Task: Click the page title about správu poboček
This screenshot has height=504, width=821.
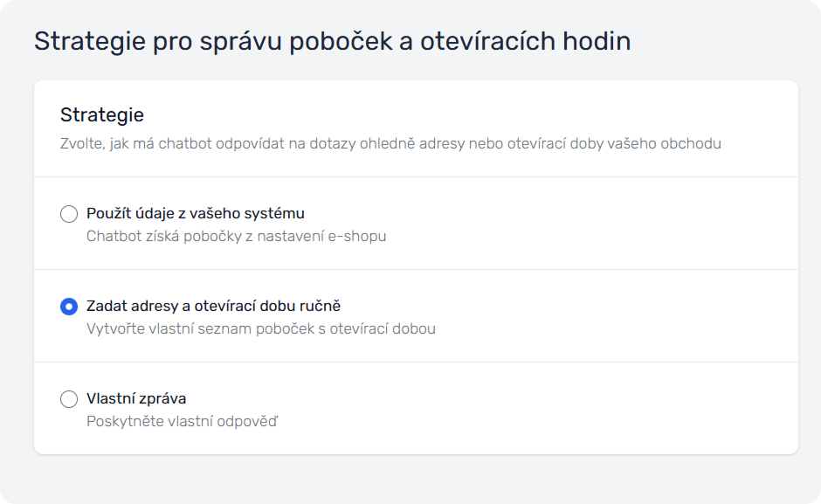Action: click(x=332, y=41)
